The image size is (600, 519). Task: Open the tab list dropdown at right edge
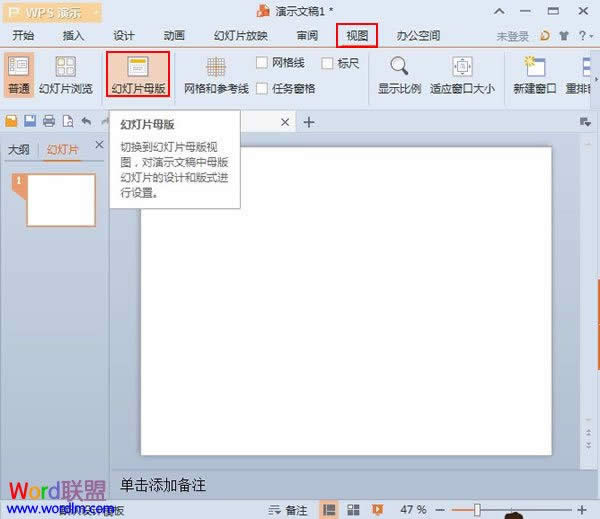(585, 122)
